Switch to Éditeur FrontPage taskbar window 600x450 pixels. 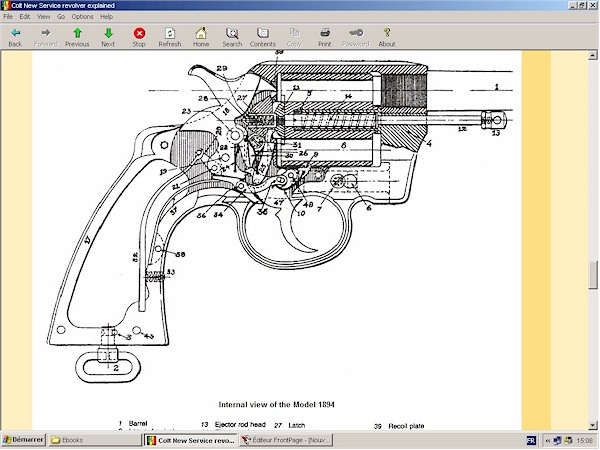(x=286, y=440)
